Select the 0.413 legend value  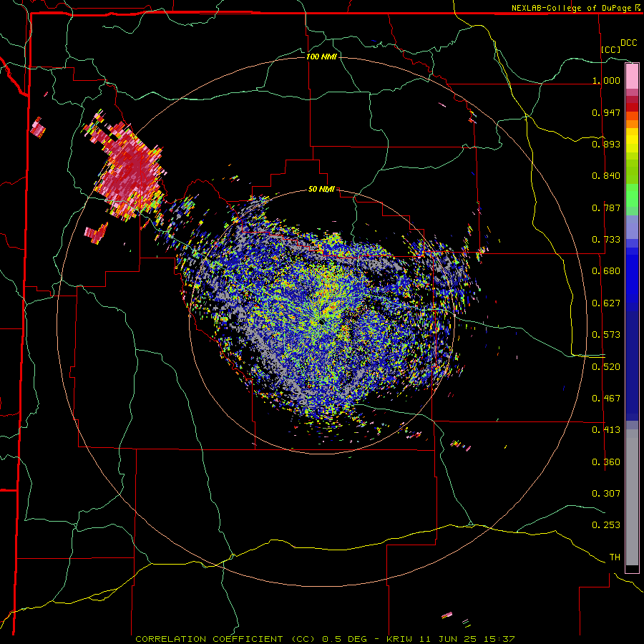pos(606,430)
